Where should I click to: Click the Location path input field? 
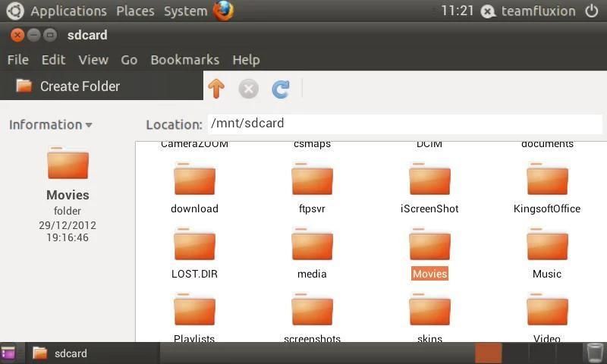[x=404, y=124]
